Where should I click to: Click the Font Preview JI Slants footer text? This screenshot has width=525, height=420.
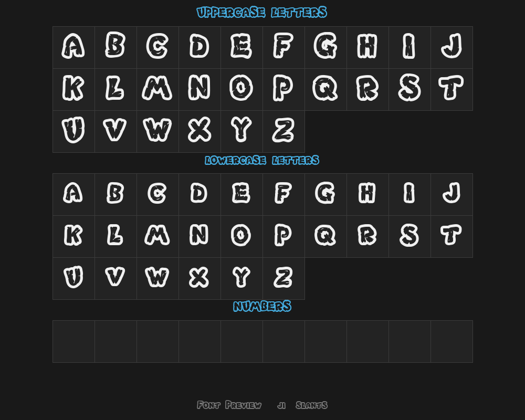coord(262,405)
